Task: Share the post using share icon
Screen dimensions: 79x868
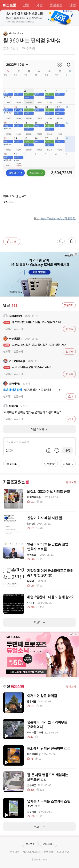Action: pyautogui.click(x=72, y=241)
